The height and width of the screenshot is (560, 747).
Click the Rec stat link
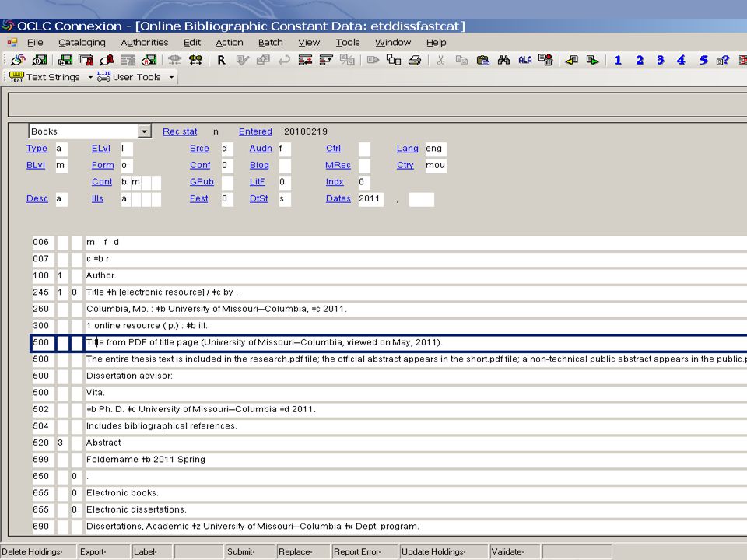(x=180, y=131)
